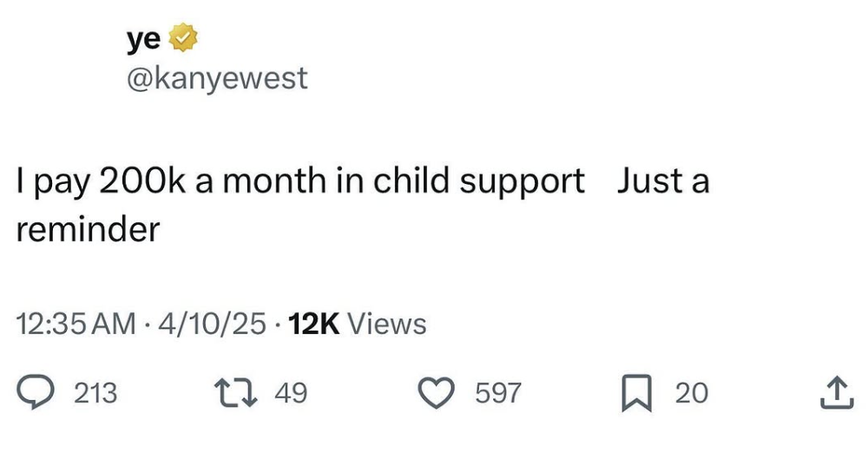Click the bold 12K views number
The image size is (868, 453).
[313, 324]
